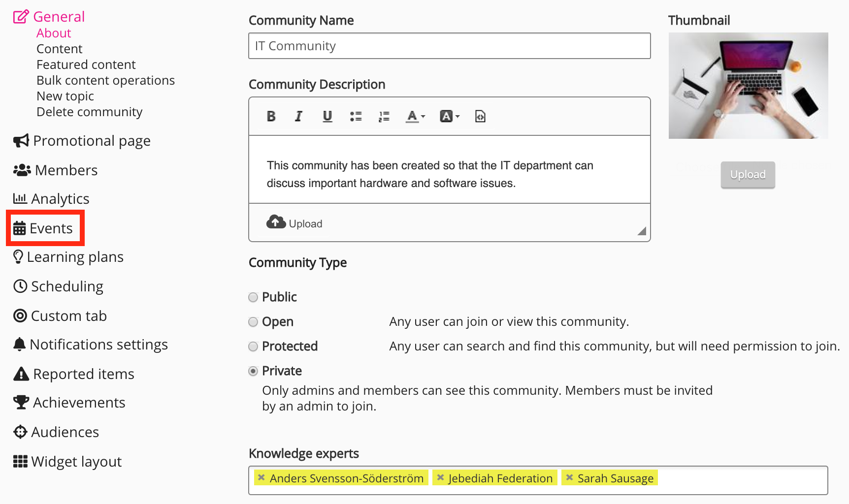
Task: Open the Events menu item
Action: (x=45, y=228)
